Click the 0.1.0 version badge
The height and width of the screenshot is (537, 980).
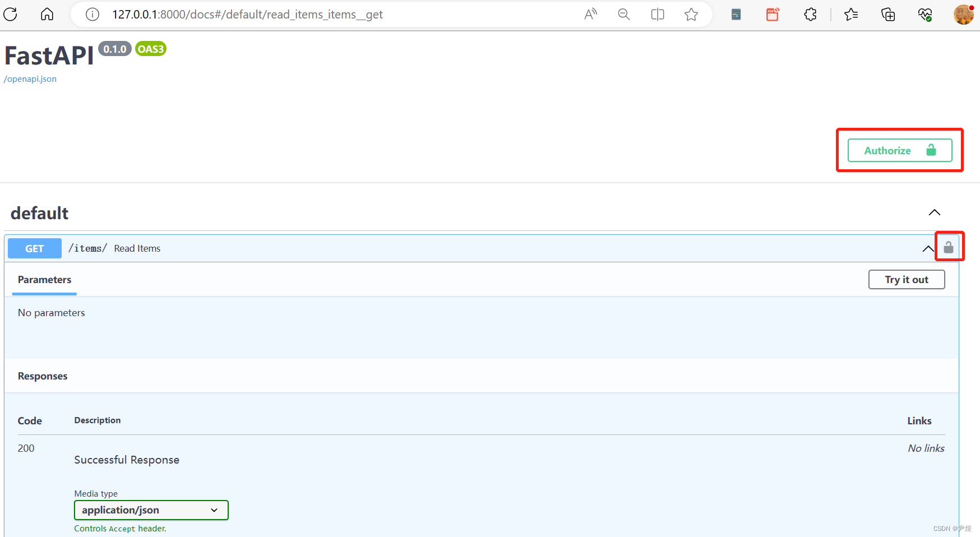click(115, 49)
